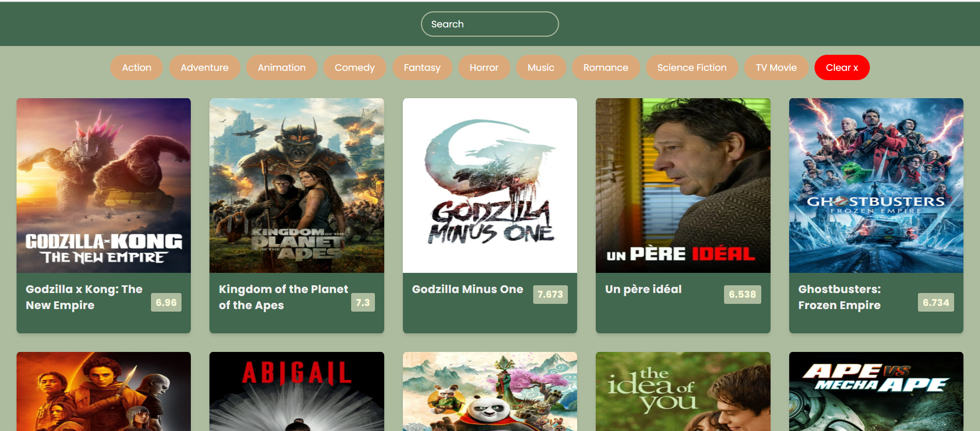This screenshot has width=980, height=431.
Task: Filter by Comedy genre
Action: (354, 68)
